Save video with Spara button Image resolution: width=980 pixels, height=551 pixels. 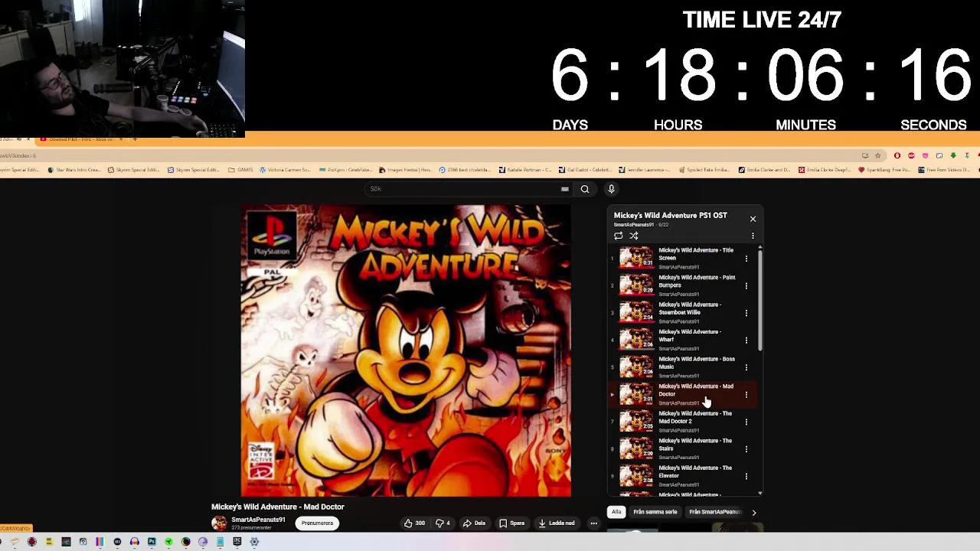pyautogui.click(x=512, y=523)
